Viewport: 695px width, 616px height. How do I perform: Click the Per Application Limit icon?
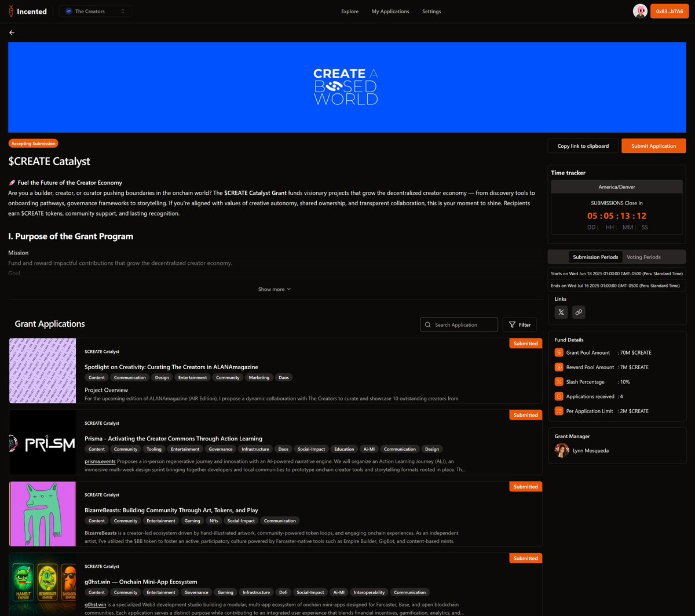(x=559, y=411)
